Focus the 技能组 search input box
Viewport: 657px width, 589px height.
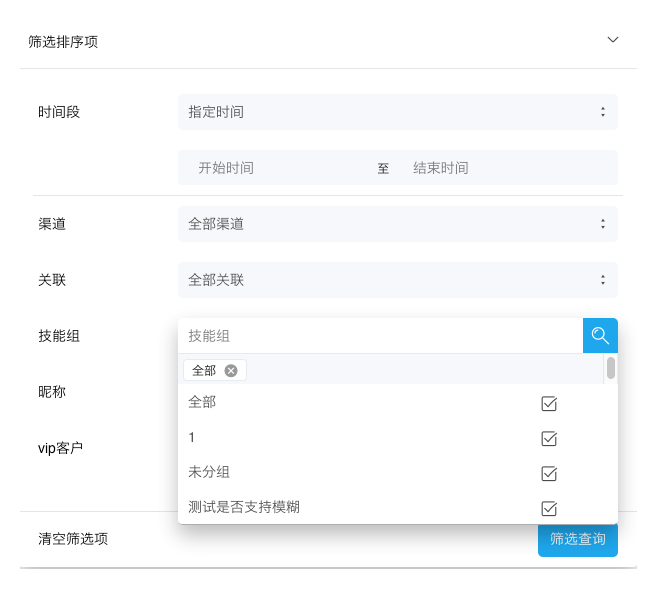coord(380,336)
